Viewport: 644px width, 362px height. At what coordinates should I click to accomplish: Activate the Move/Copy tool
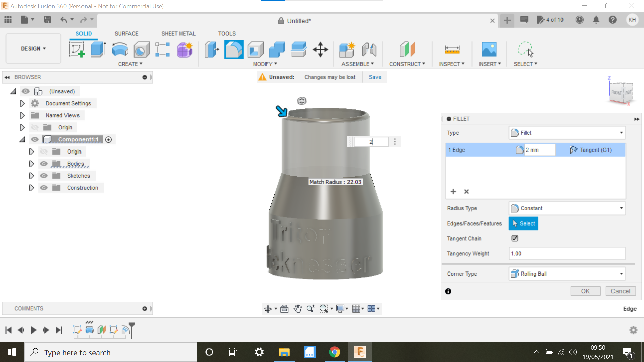point(320,49)
